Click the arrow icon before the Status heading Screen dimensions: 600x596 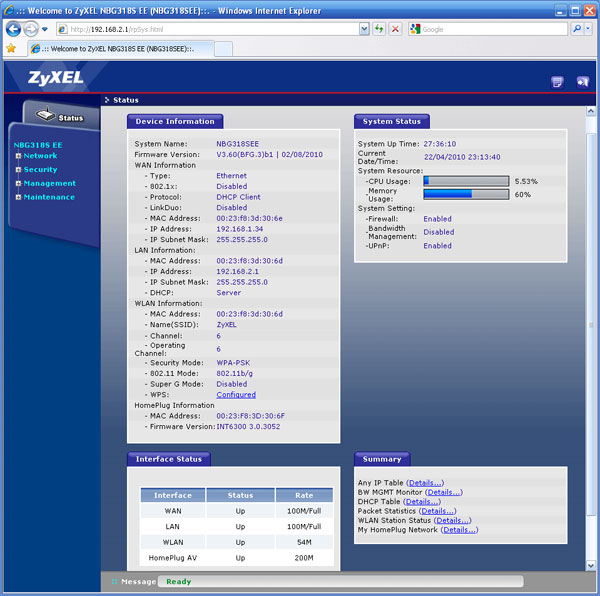click(107, 100)
